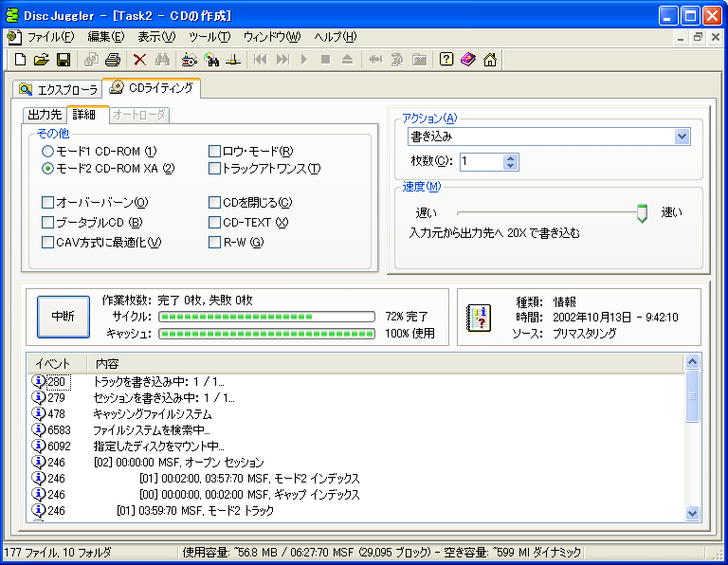The height and width of the screenshot is (565, 728).
Task: Toggle ブータブルCD checkbox
Action: 47,223
